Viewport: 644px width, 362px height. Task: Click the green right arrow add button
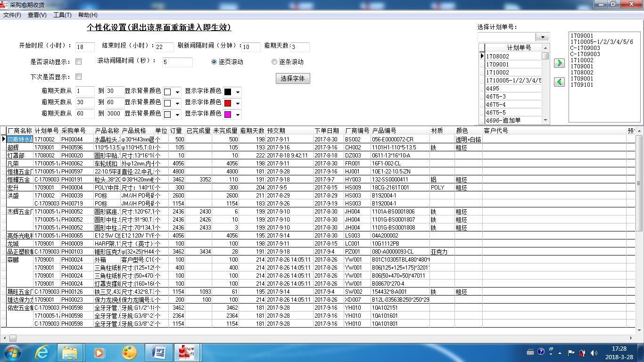(559, 63)
